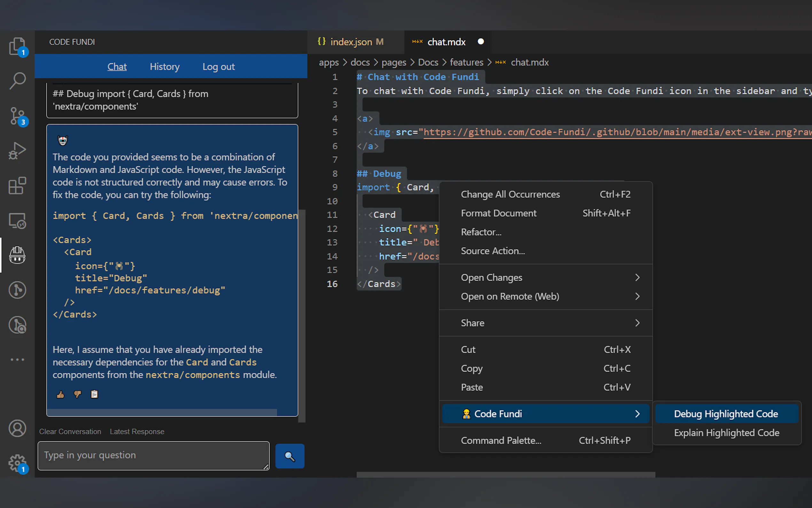Click the editor horizontal scrollbar
812x508 pixels.
pos(505,474)
